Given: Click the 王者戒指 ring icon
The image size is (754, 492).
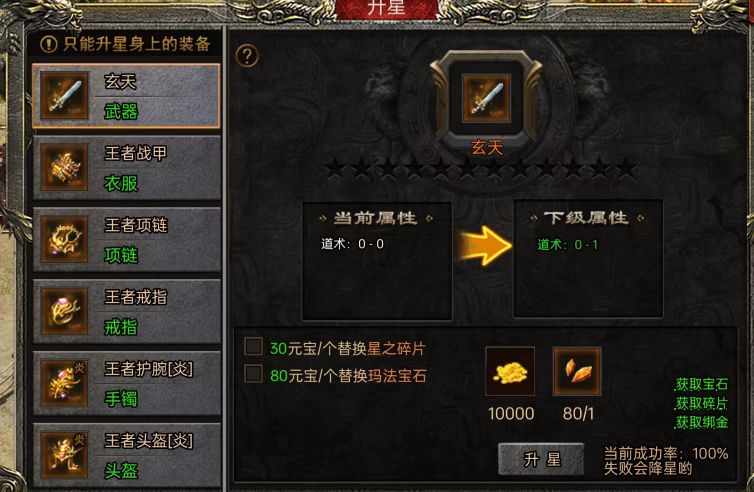Looking at the screenshot, I should point(64,311).
